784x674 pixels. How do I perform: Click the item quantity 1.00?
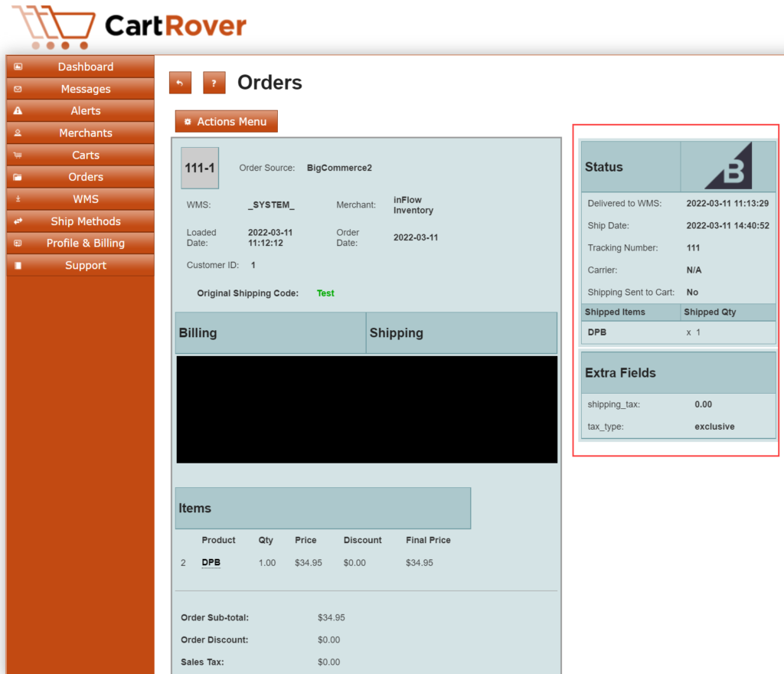coord(267,563)
